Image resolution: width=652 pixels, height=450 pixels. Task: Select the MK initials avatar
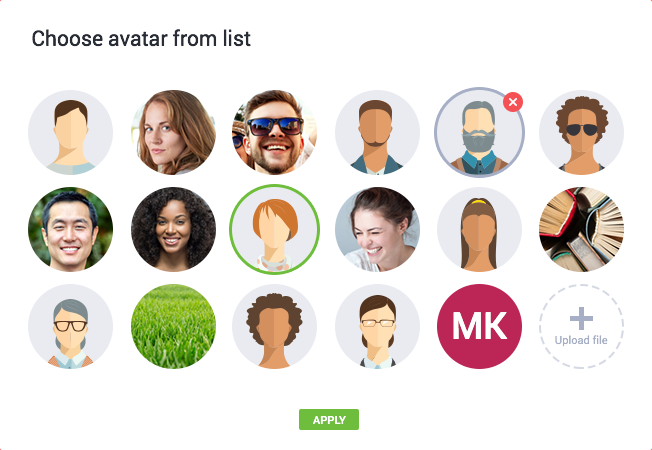[x=479, y=326]
